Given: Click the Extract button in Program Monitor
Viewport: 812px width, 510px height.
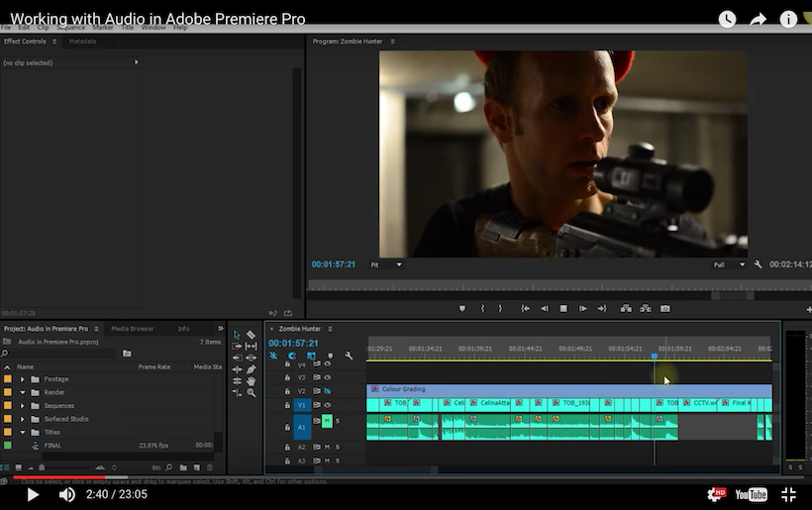Looking at the screenshot, I should click(x=646, y=309).
